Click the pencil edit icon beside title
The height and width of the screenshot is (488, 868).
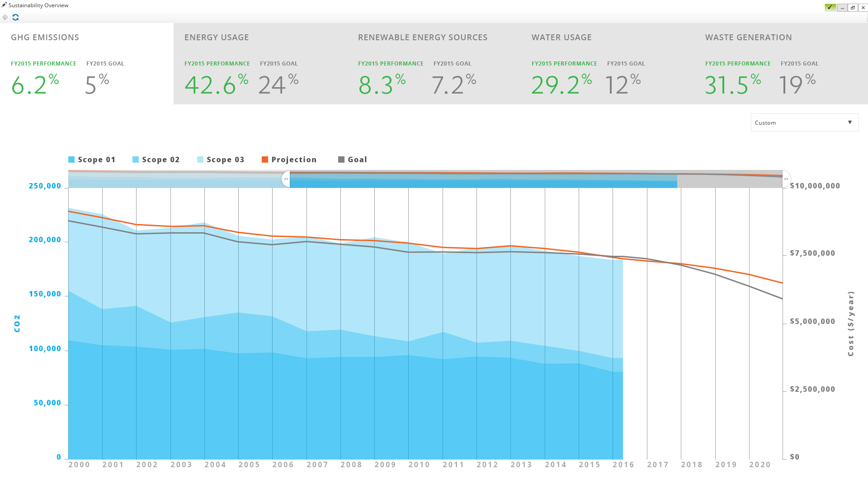[x=4, y=5]
